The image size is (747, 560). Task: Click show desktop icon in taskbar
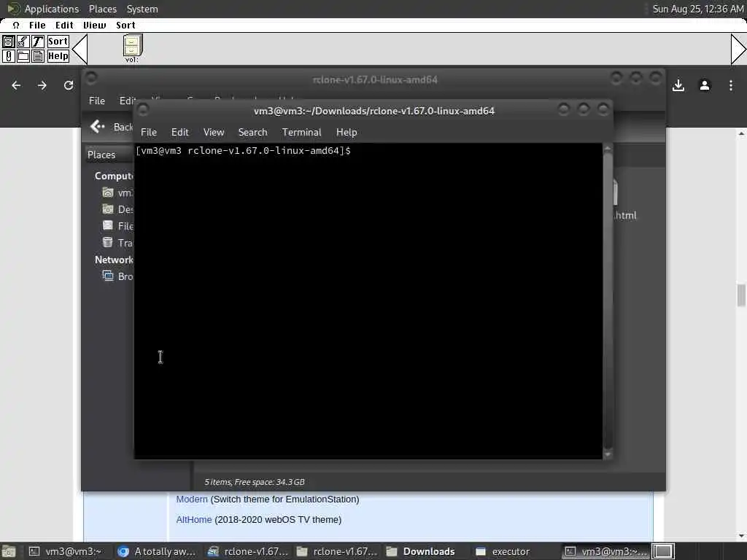point(9,551)
